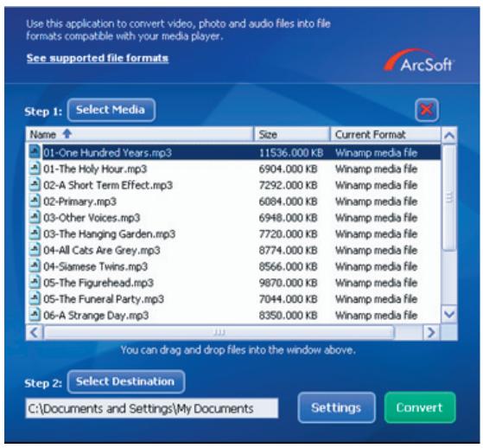This screenshot has height=448, width=483.
Task: Click the Select Media button
Action: (111, 110)
